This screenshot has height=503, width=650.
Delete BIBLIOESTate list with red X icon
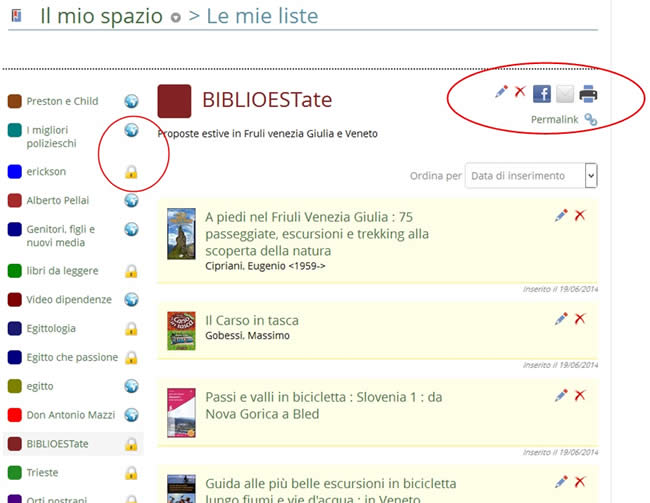point(520,92)
